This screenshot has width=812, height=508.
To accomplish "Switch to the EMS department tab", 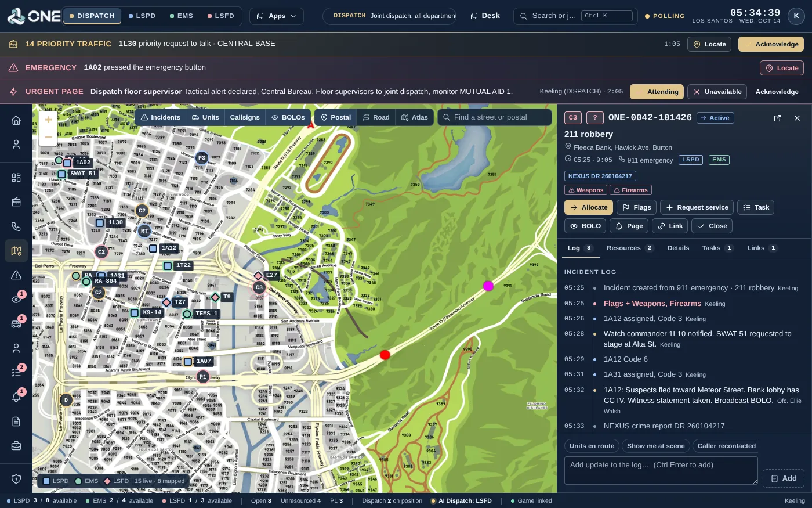I will pos(182,16).
